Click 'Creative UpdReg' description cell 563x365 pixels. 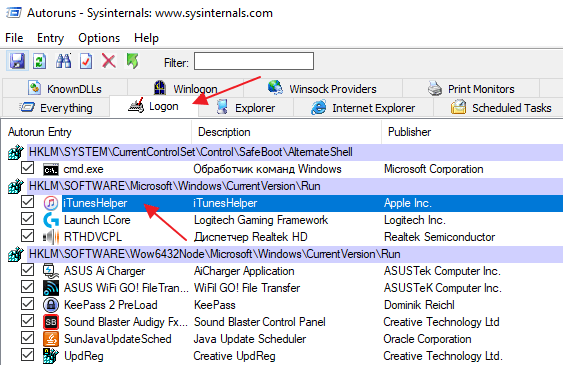point(234,356)
